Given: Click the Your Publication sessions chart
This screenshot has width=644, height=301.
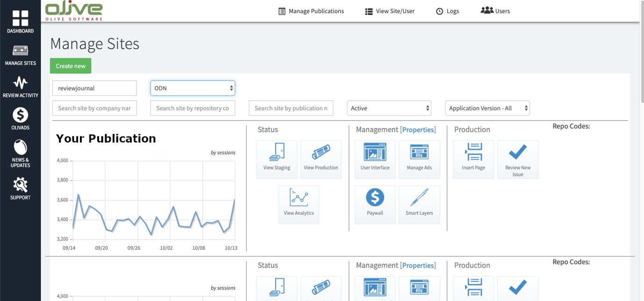Looking at the screenshot, I should [150, 201].
